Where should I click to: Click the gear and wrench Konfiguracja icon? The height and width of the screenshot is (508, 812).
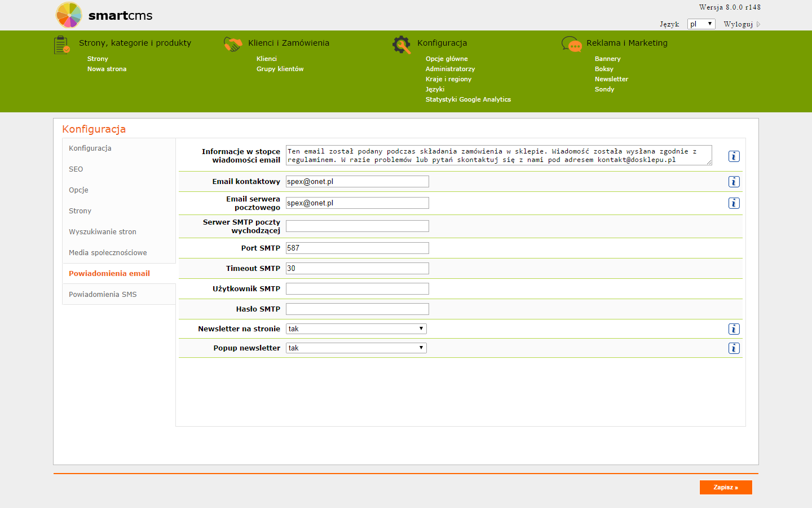point(401,45)
